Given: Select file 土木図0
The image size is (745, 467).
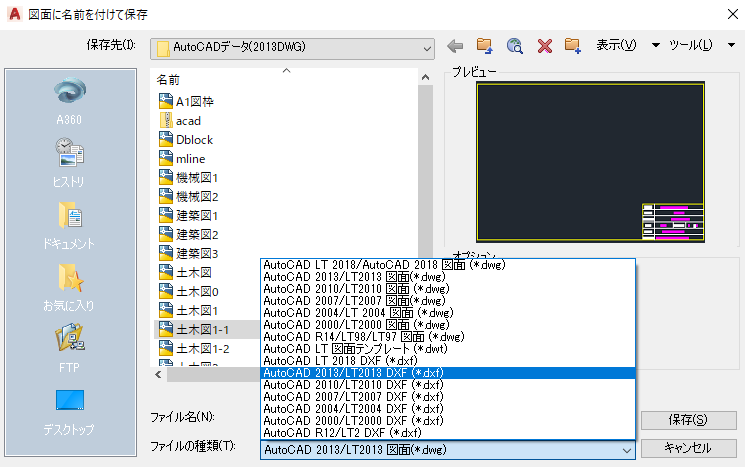Looking at the screenshot, I should click(189, 291).
